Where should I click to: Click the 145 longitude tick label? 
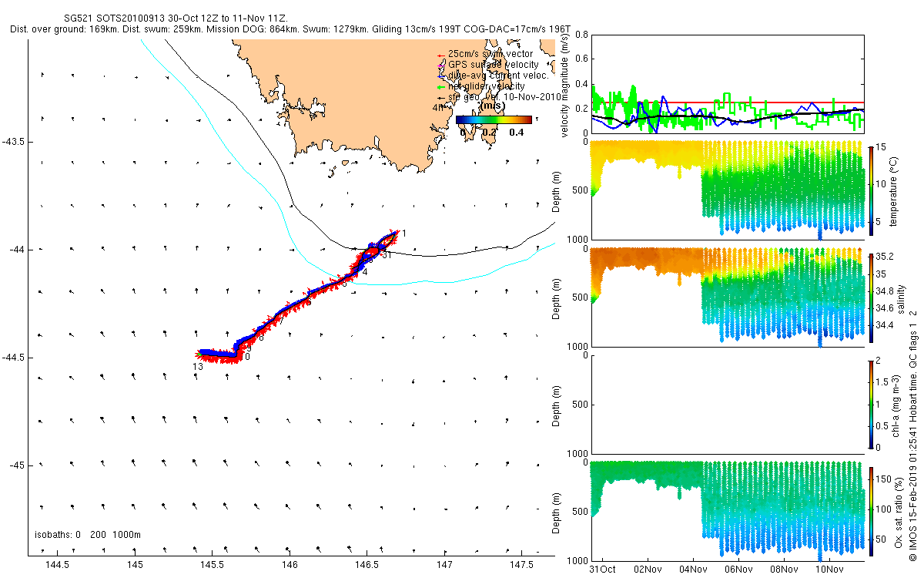click(x=135, y=565)
